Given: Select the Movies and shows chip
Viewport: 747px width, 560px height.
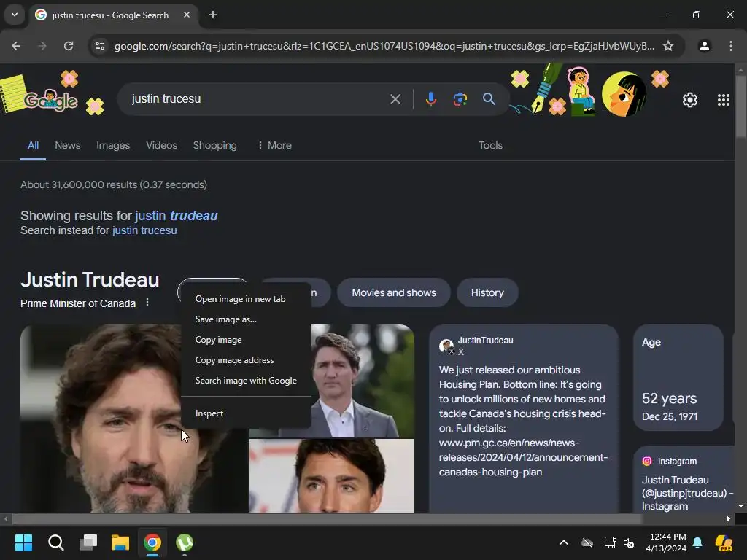Looking at the screenshot, I should pyautogui.click(x=393, y=292).
